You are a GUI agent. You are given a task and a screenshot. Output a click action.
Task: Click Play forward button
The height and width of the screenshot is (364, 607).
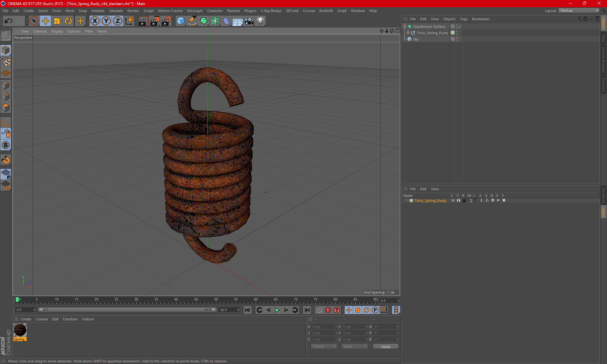coord(277,310)
